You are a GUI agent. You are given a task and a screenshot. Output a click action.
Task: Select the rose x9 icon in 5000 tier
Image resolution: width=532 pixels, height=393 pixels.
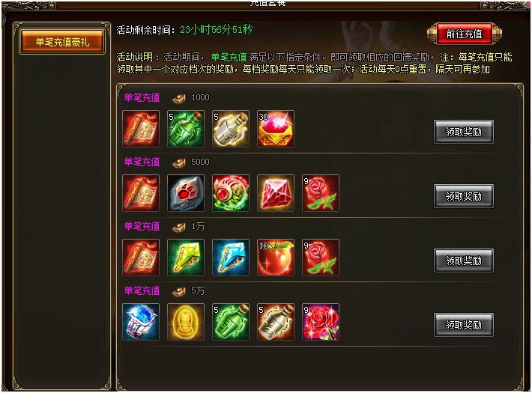(x=321, y=193)
